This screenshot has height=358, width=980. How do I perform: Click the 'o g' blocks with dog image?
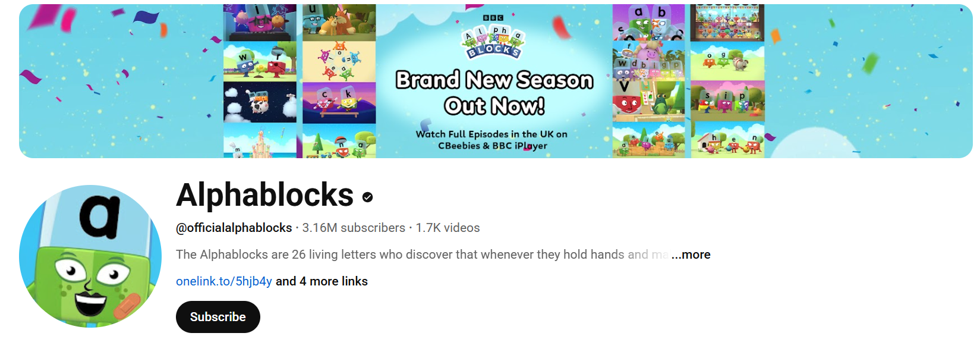tap(727, 61)
